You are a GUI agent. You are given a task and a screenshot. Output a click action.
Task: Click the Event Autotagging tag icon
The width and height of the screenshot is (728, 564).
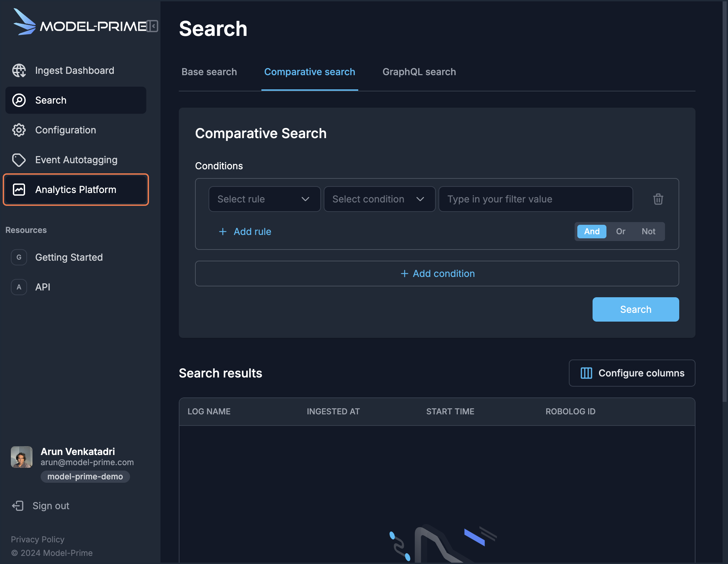pyautogui.click(x=19, y=160)
